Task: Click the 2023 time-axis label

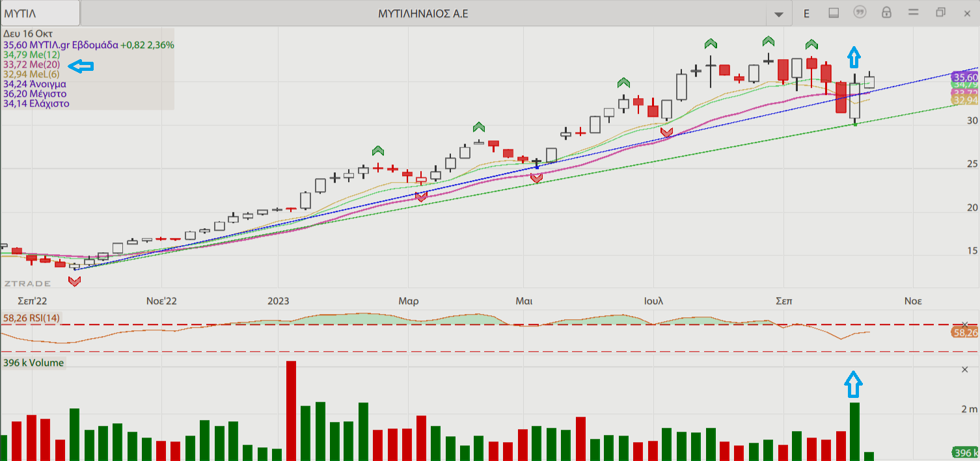Action: pyautogui.click(x=278, y=301)
